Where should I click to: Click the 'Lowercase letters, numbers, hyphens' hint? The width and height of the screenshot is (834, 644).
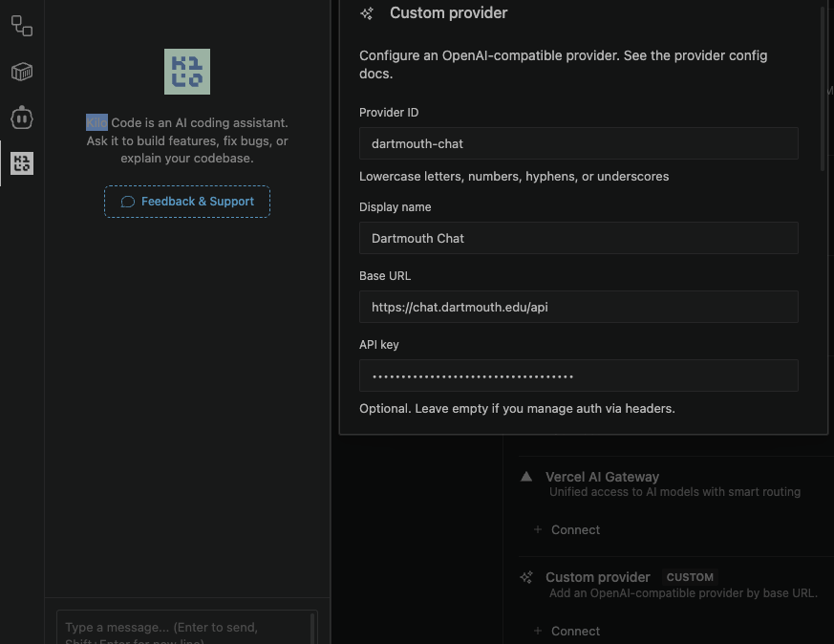point(514,176)
